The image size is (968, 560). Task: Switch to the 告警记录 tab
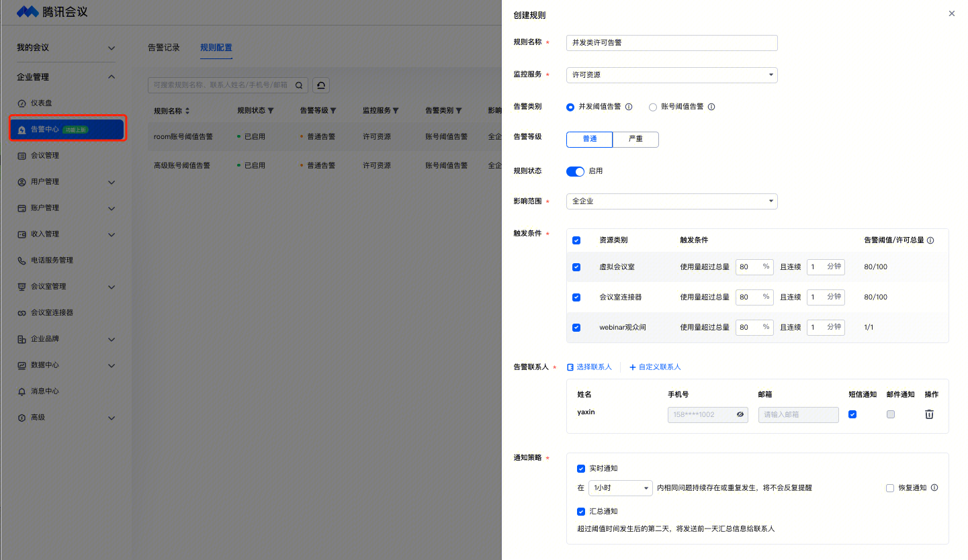point(164,48)
